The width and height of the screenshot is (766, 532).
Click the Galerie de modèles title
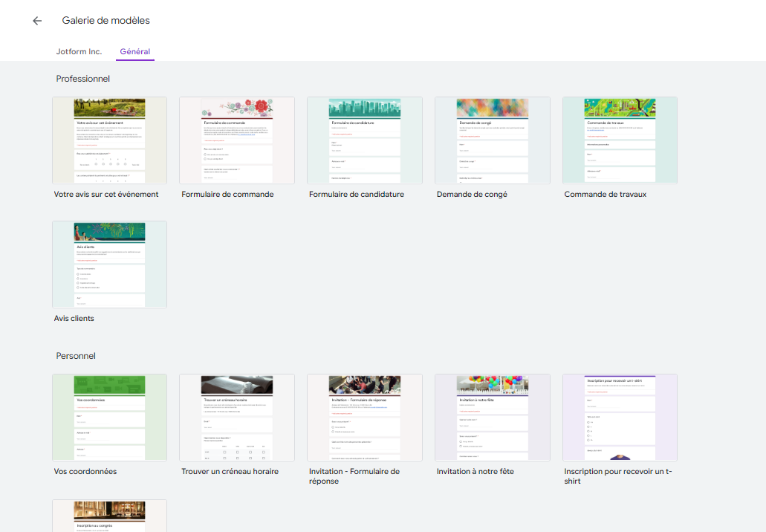pyautogui.click(x=106, y=21)
